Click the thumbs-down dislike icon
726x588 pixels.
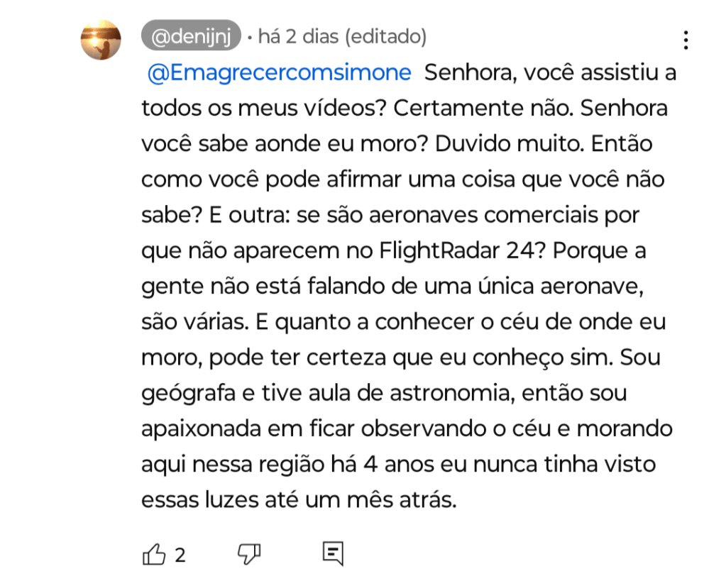249,554
